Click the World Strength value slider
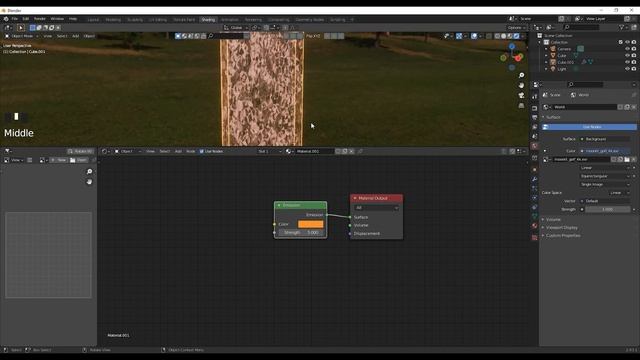Screen dimensions: 640x360 (608, 209)
